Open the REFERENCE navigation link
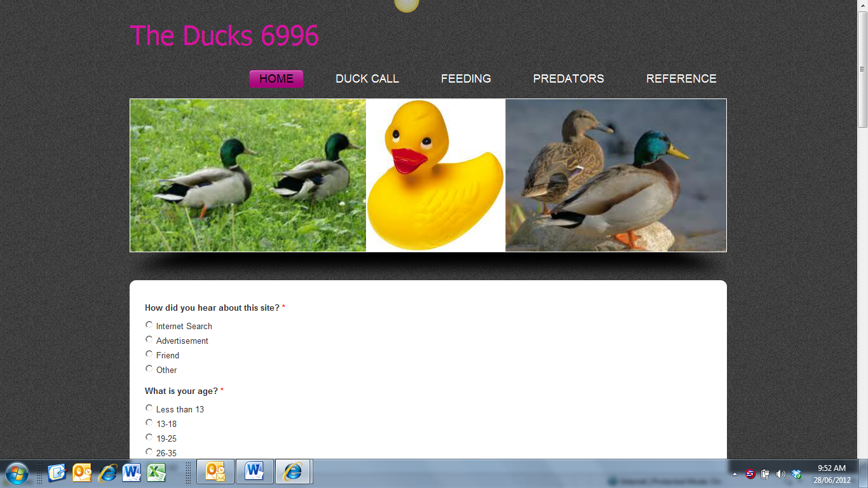The width and height of the screenshot is (868, 488). 681,79
